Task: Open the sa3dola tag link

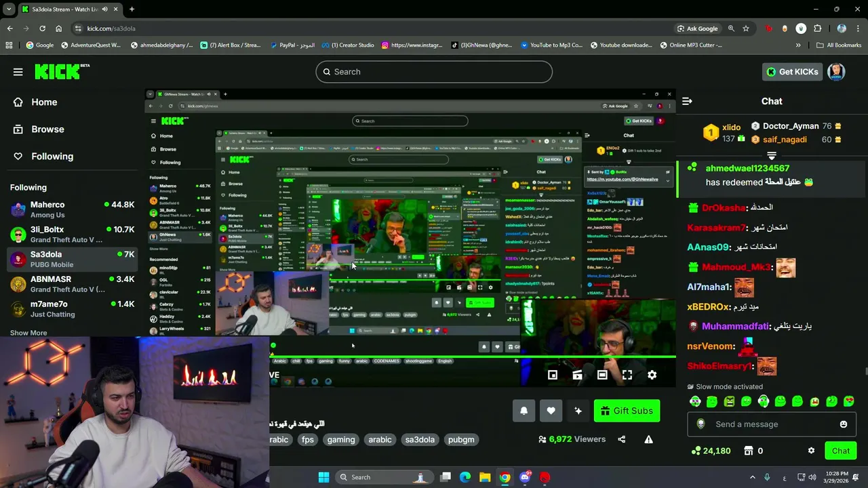Action: (x=420, y=440)
